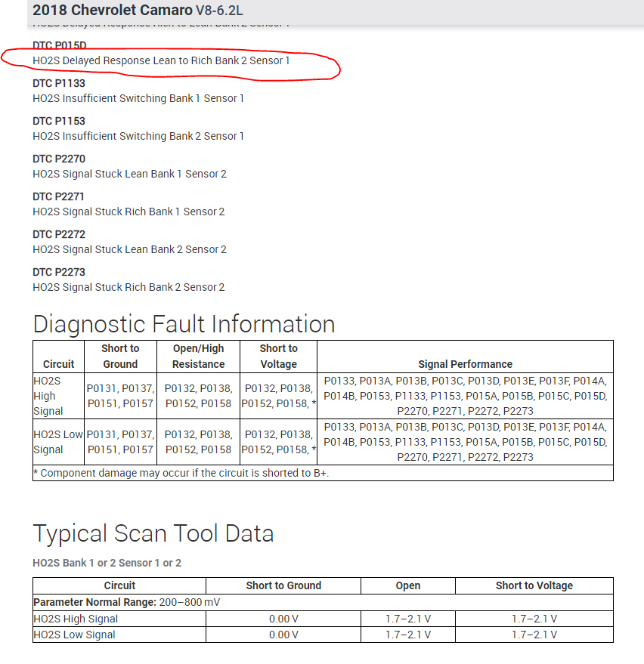Image resolution: width=644 pixels, height=664 pixels.
Task: Click the Open 1.7–2.1 V value for HO2S Low Signal
Action: 408,635
